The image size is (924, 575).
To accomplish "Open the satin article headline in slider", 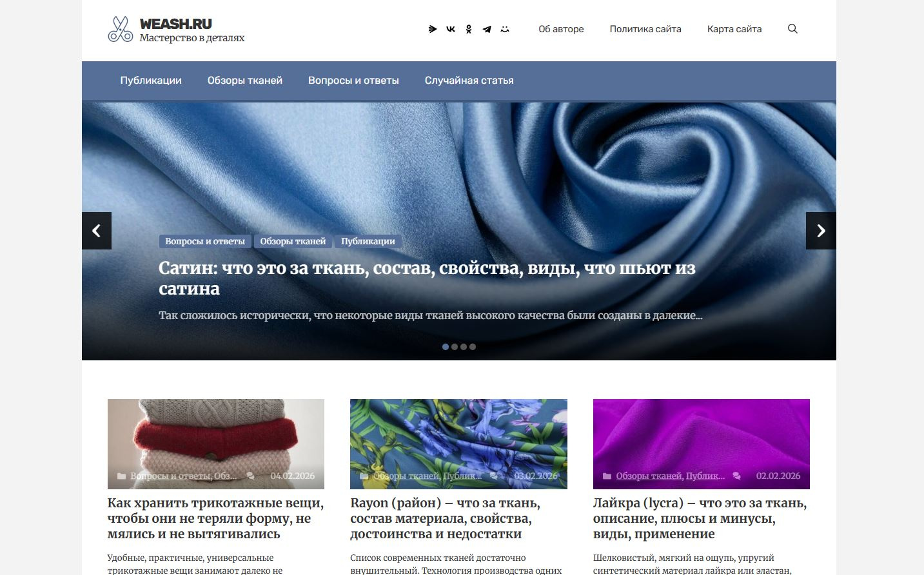I will tap(427, 278).
